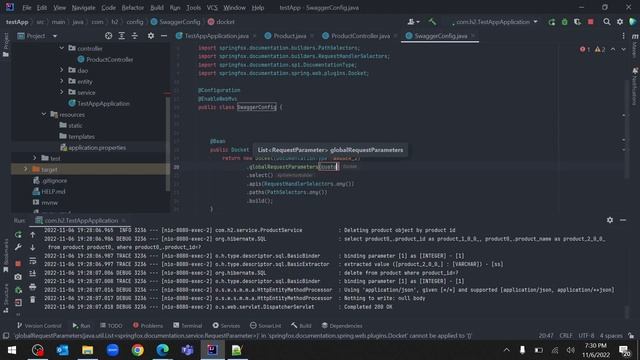Toggle read-only lock in status bar

(631, 336)
